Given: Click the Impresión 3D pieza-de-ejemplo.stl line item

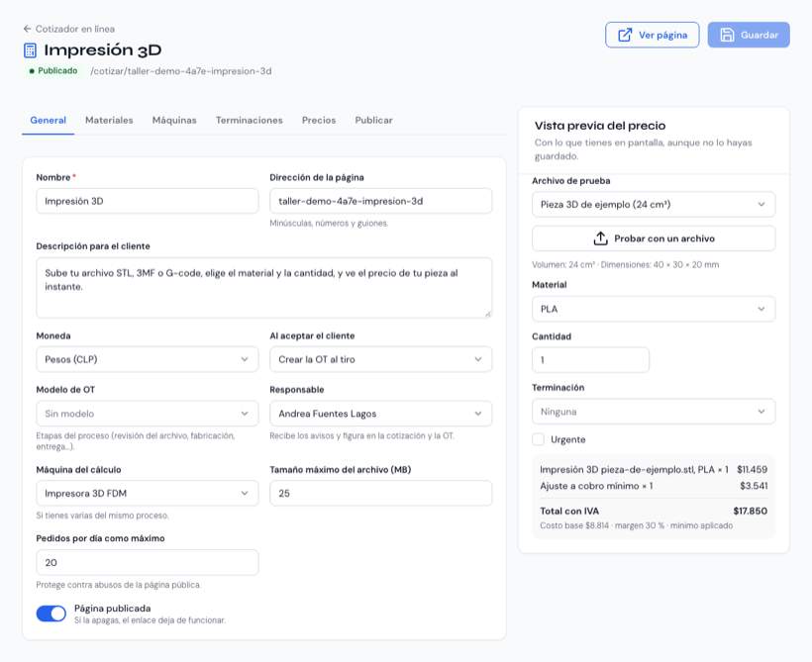Looking at the screenshot, I should tap(654, 469).
